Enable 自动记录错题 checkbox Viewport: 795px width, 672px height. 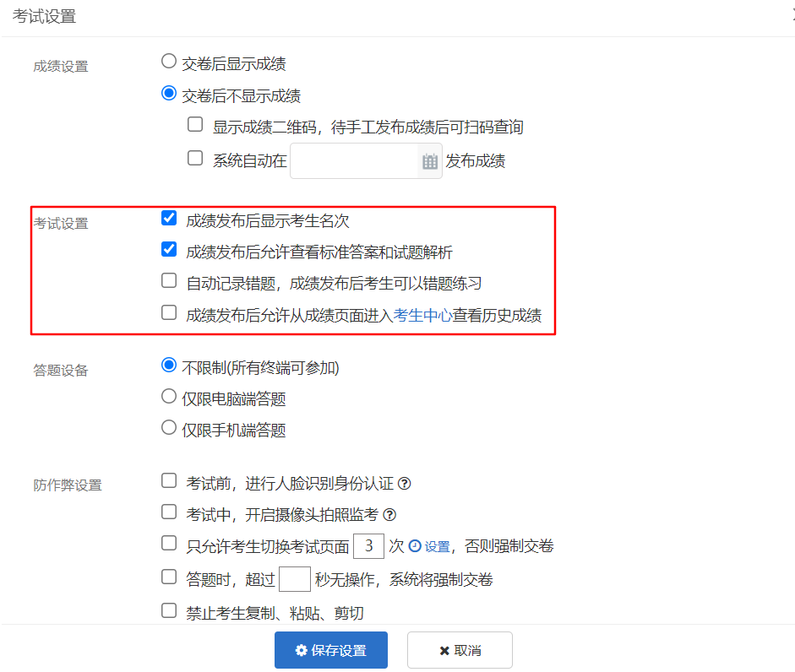(169, 281)
